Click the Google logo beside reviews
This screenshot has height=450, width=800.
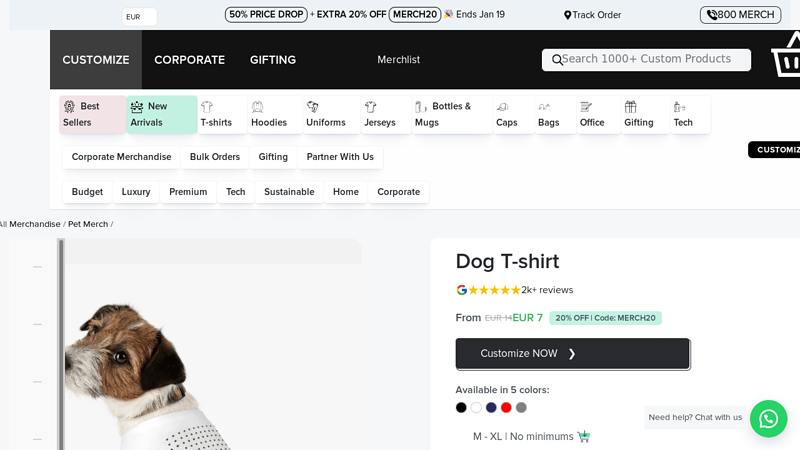click(x=461, y=290)
